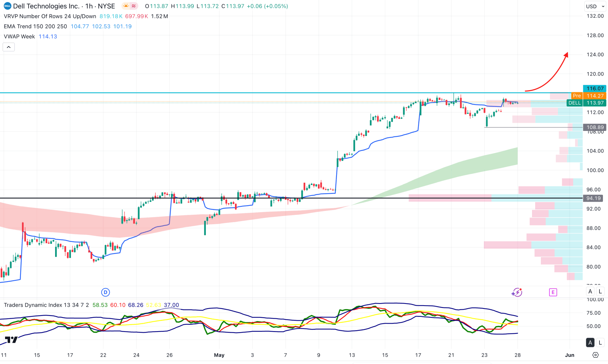Click the TradingView logo
Screen dimensions: 608x364
11,340
